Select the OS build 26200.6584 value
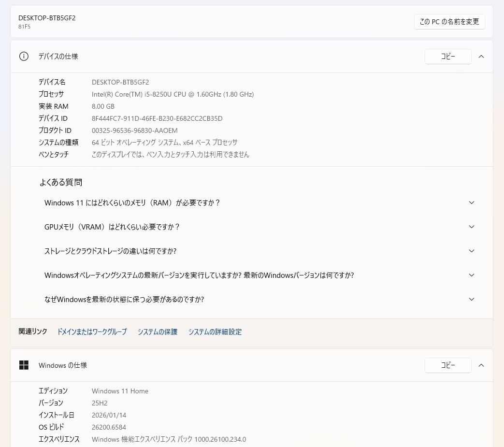 109,427
